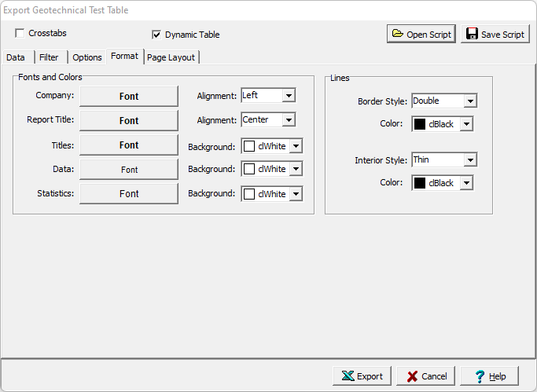The image size is (537, 392).
Task: Click the red X Cancel icon
Action: point(411,376)
